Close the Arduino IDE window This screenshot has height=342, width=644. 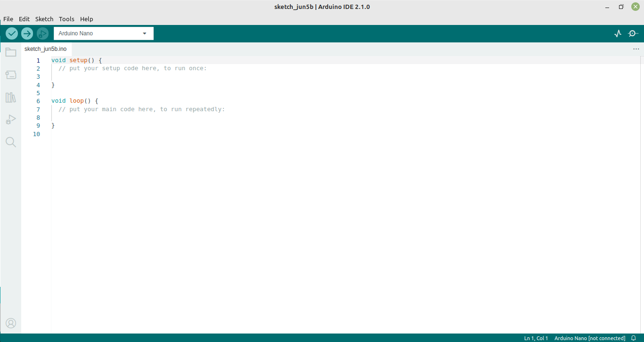point(635,7)
